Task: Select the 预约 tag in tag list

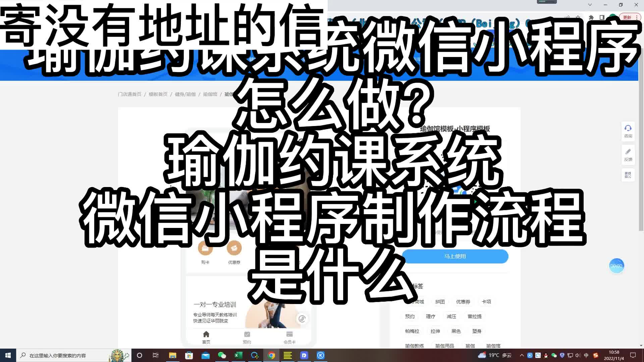Action: tap(410, 316)
